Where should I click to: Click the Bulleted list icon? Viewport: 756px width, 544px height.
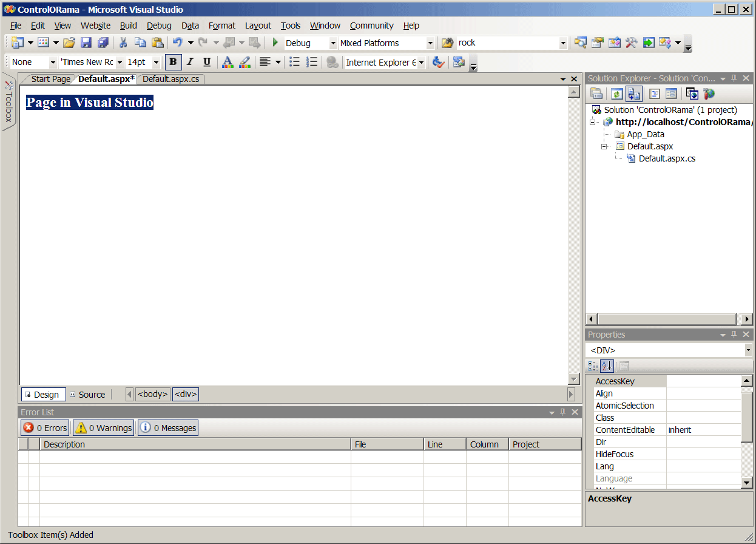(294, 62)
